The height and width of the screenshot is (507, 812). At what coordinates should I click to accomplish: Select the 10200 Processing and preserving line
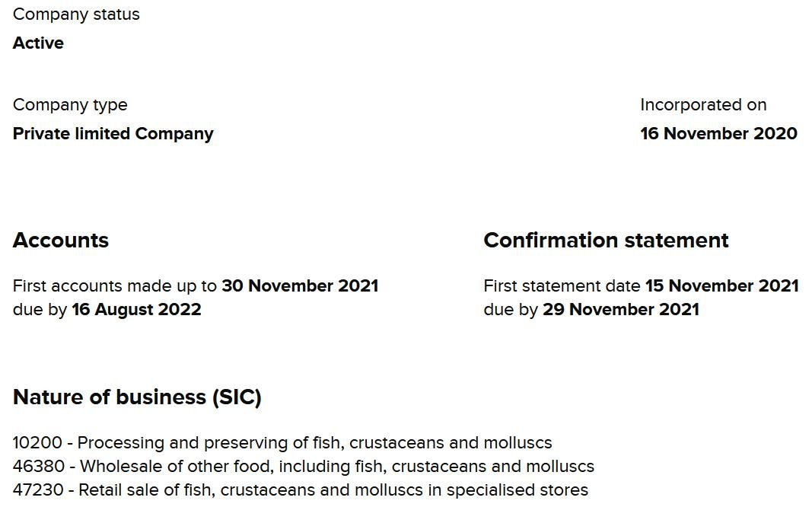click(282, 443)
